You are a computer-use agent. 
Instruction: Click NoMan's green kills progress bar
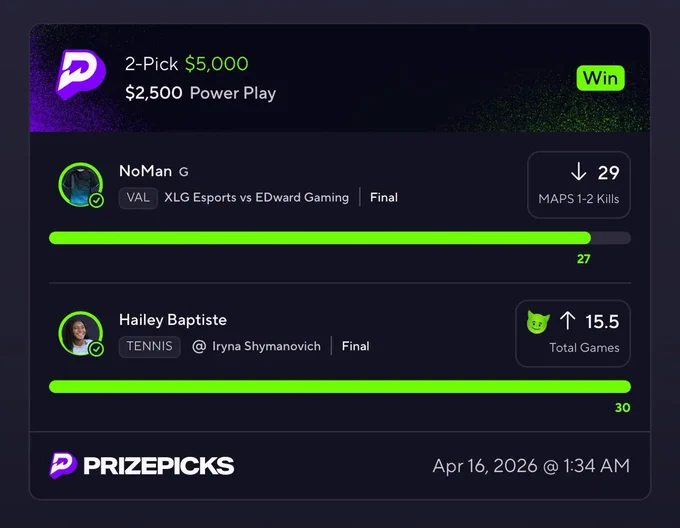pos(320,238)
